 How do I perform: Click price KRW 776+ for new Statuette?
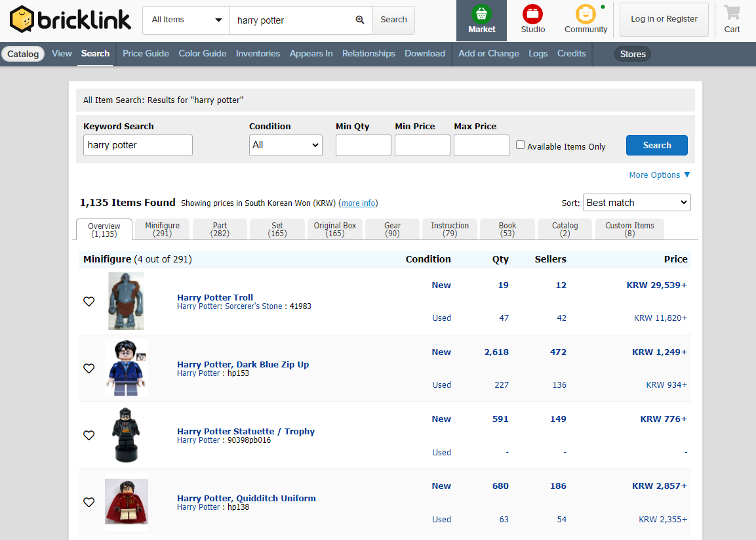coord(664,419)
